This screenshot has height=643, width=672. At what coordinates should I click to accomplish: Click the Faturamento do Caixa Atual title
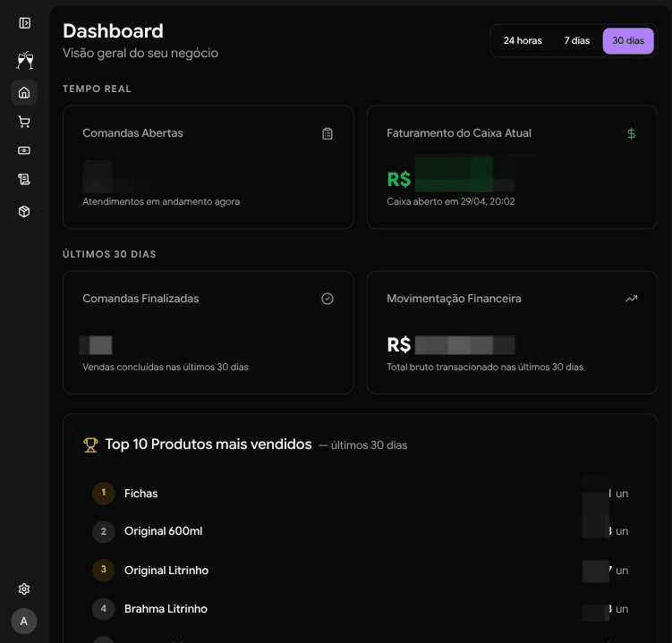[459, 133]
